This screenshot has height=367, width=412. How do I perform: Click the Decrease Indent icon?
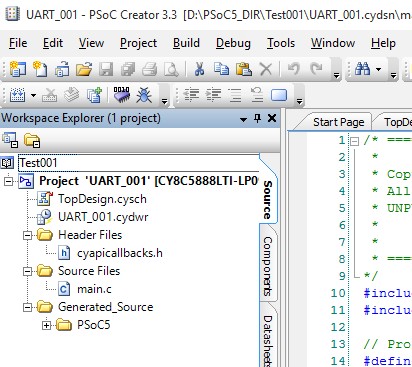point(191,95)
